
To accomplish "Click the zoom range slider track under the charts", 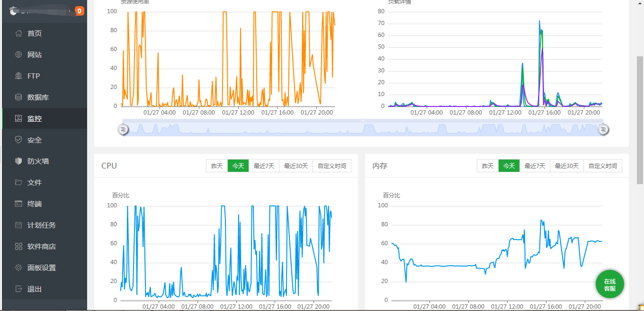I will 363,129.
